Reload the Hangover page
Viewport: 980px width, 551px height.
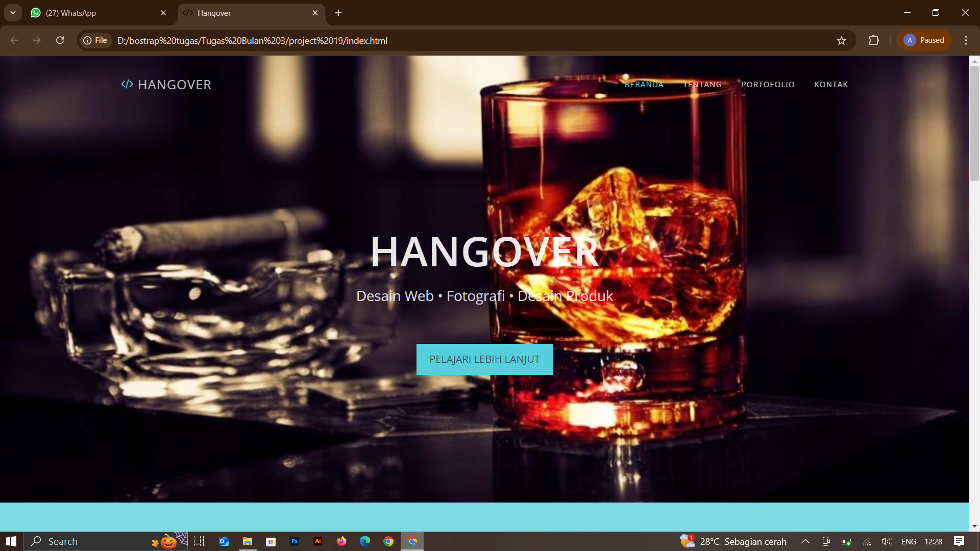60,40
